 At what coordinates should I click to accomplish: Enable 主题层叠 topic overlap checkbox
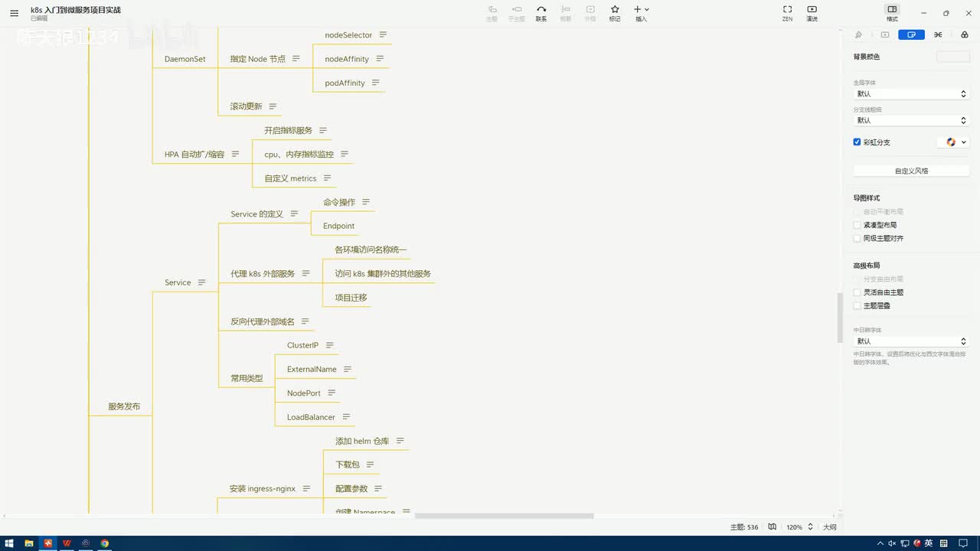857,305
